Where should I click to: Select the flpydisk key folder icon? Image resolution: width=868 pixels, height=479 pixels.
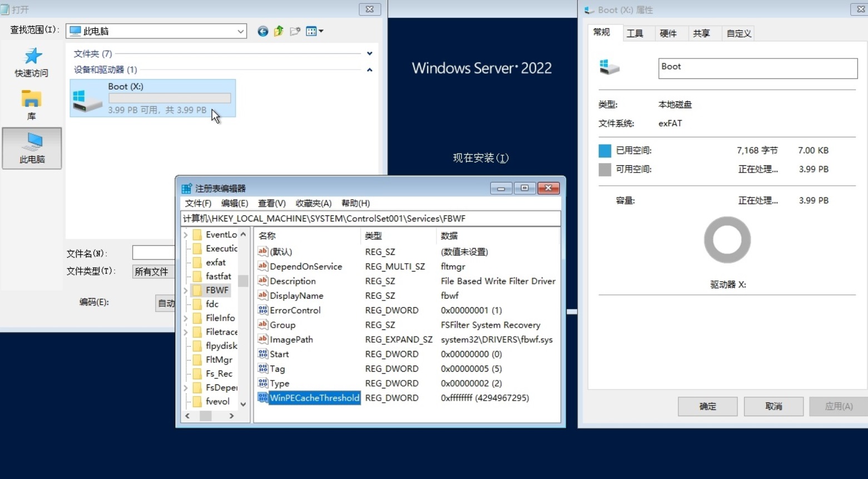click(x=197, y=345)
